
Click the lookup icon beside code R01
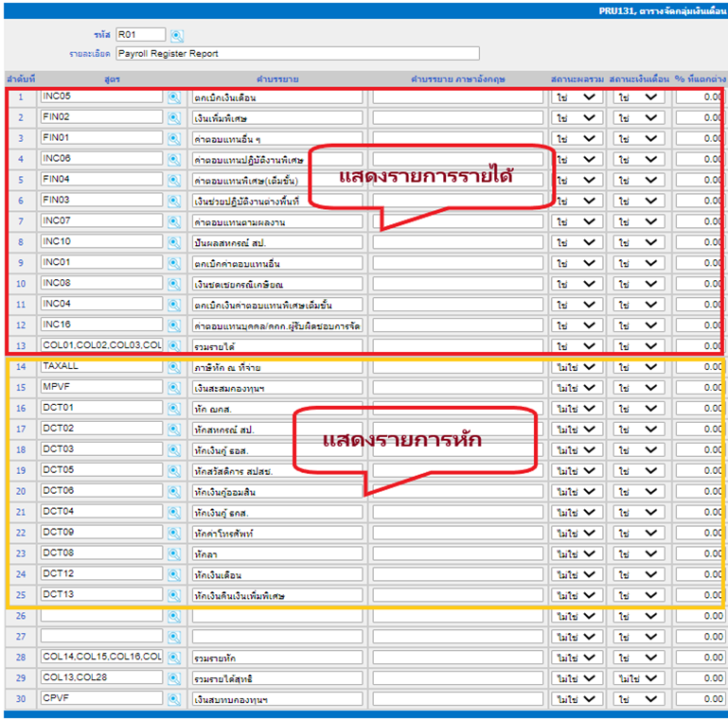click(176, 36)
